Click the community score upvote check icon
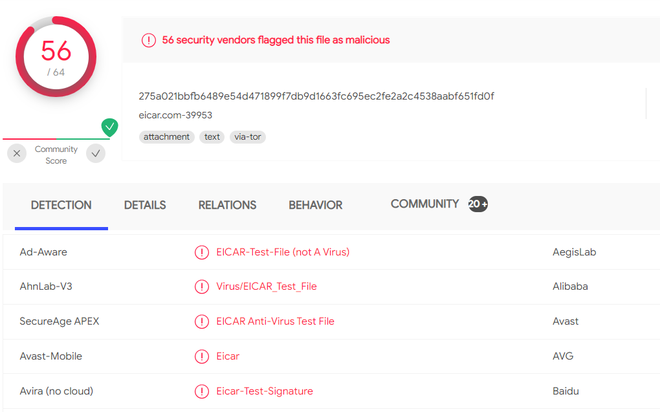Screen dimensions: 660x412 tap(96, 153)
